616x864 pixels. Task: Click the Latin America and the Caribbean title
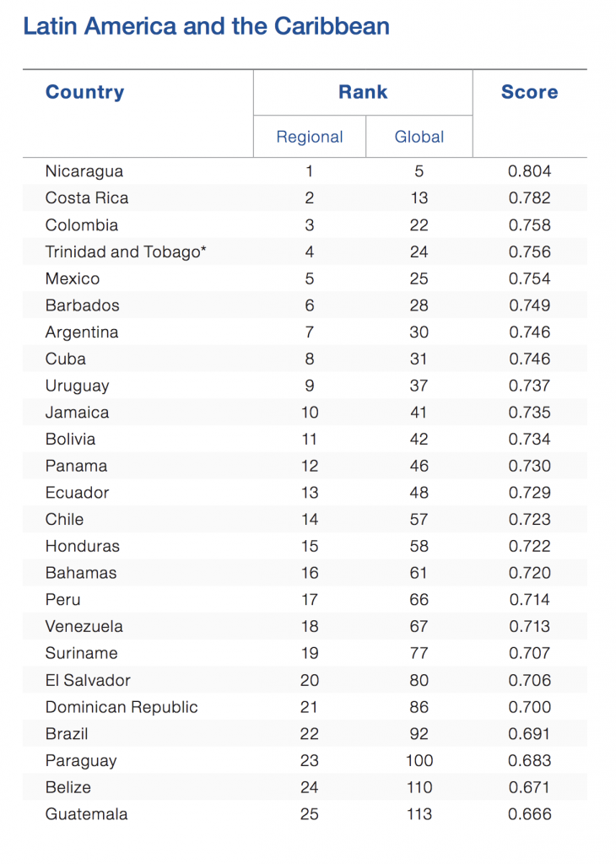207,26
